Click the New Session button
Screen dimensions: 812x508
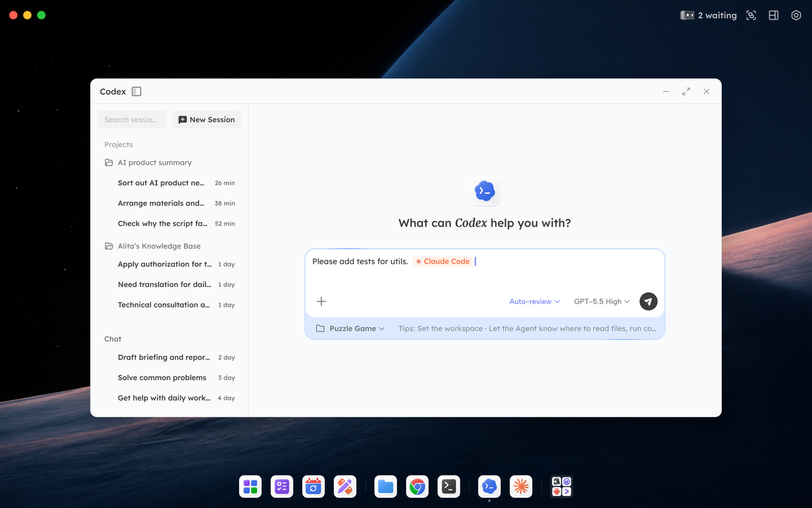(x=207, y=119)
